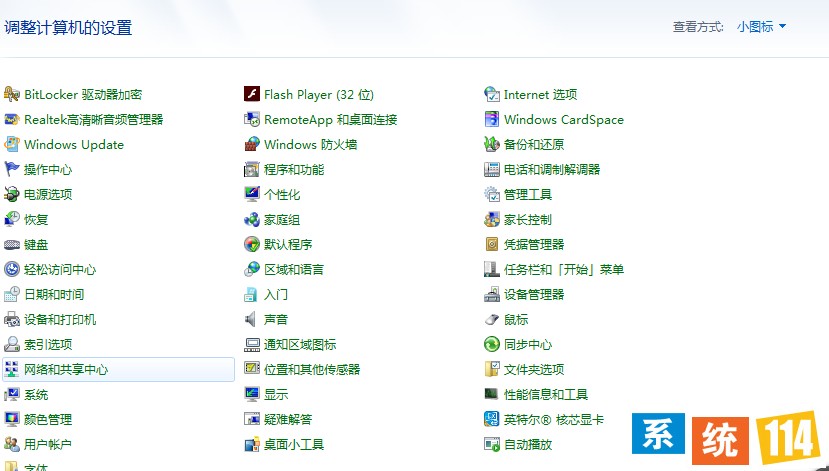The height and width of the screenshot is (471, 829).
Task: Click the 性能信息和工具 link
Action: [x=546, y=394]
